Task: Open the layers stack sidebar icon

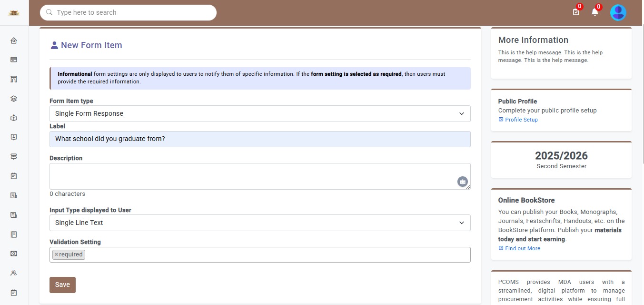Action: tap(14, 99)
